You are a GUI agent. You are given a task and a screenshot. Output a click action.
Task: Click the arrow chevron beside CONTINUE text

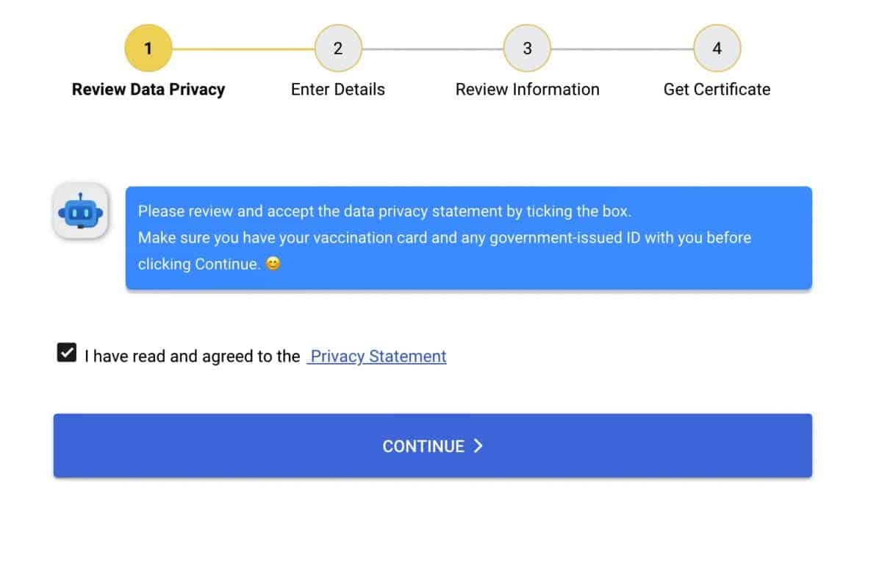478,445
